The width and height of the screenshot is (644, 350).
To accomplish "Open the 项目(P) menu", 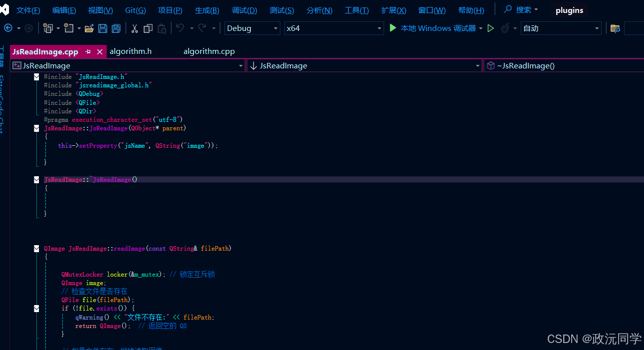I will (170, 10).
